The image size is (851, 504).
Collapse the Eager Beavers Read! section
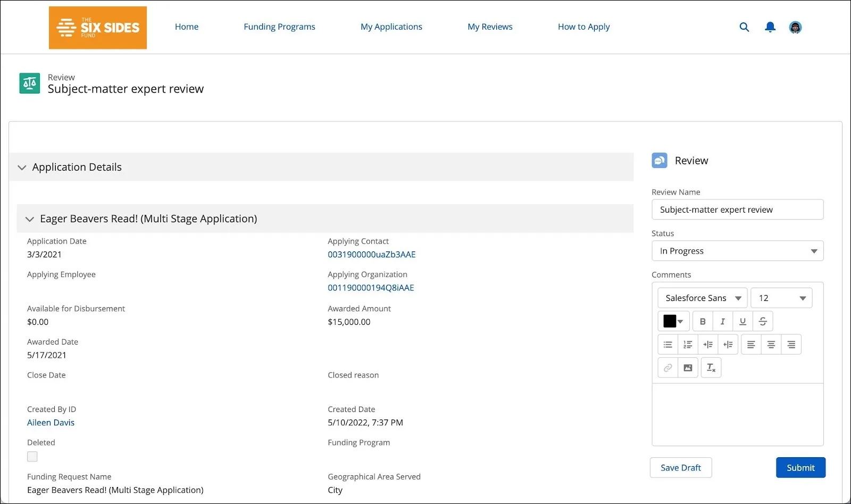pyautogui.click(x=30, y=219)
